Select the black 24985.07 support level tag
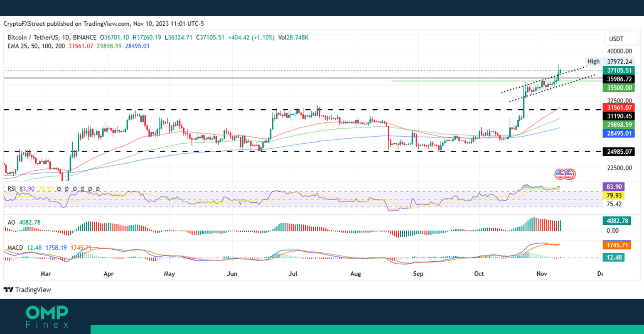644x334 pixels. (x=619, y=152)
